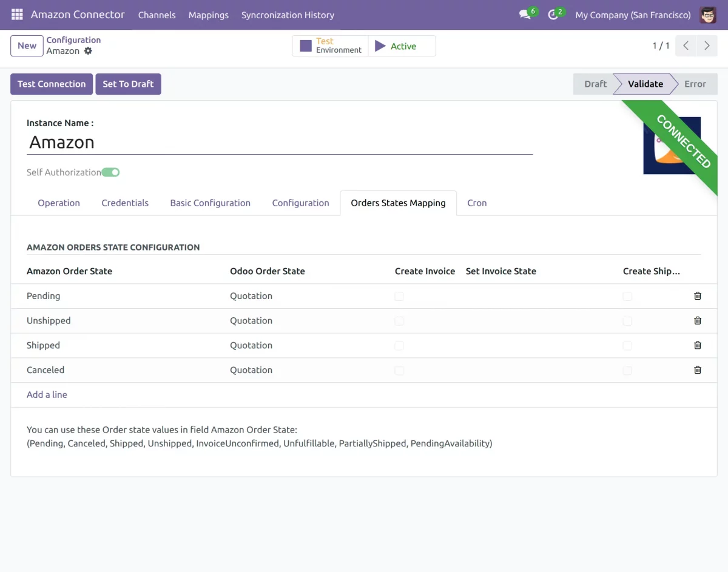Click the 1 / 1 pager counter
Image resolution: width=728 pixels, height=572 pixels.
tap(661, 45)
